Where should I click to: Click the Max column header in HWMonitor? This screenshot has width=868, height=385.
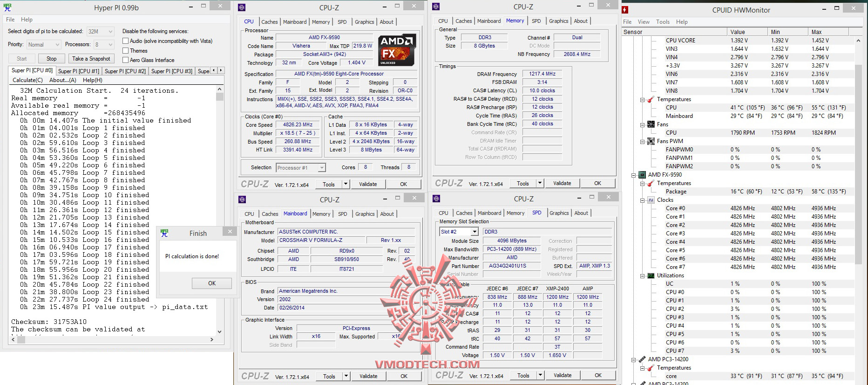tap(828, 32)
